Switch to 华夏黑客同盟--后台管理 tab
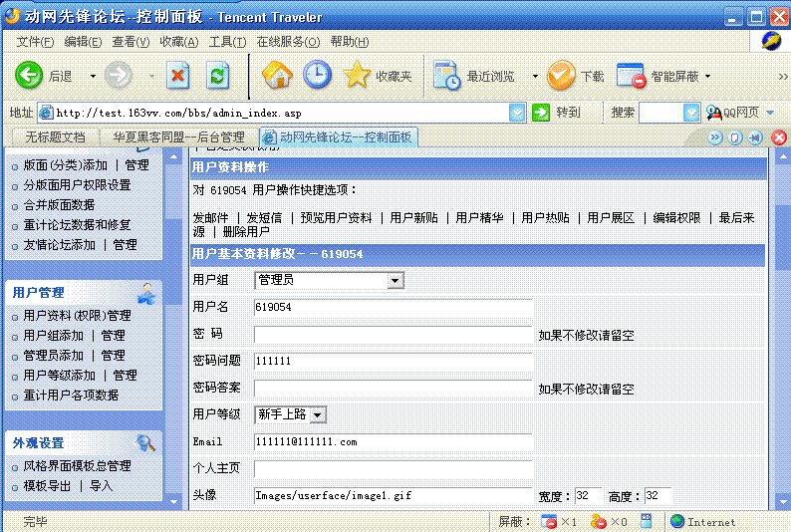 coord(178,137)
